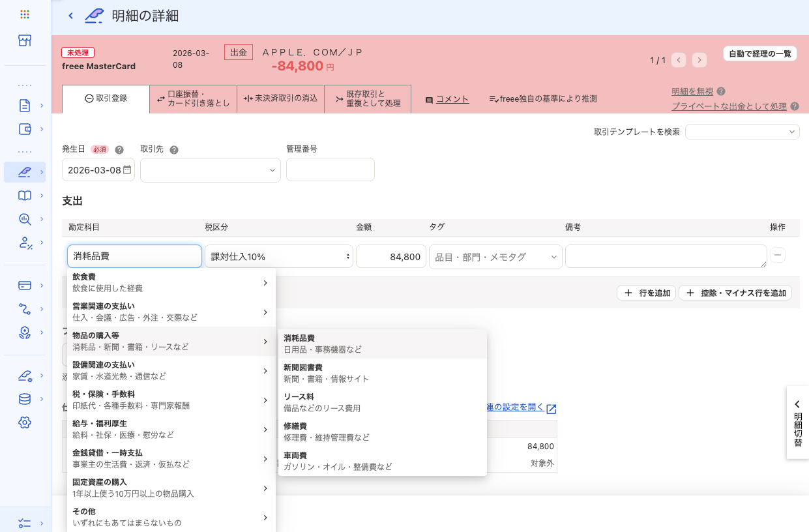
Task: Focus the 金額 field showing 84,800
Action: (391, 256)
